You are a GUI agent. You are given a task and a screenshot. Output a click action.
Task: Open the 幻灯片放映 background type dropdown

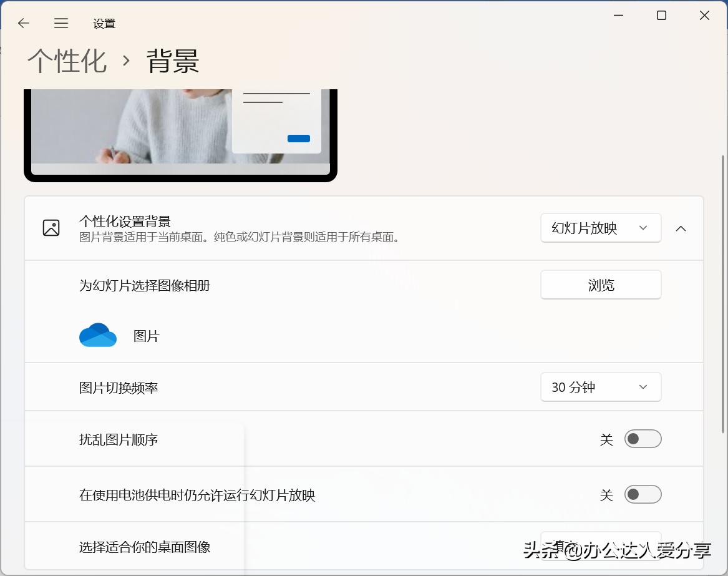point(600,228)
